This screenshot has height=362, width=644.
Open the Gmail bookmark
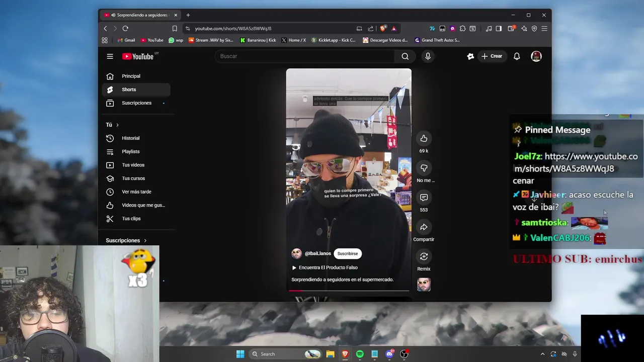(x=126, y=40)
